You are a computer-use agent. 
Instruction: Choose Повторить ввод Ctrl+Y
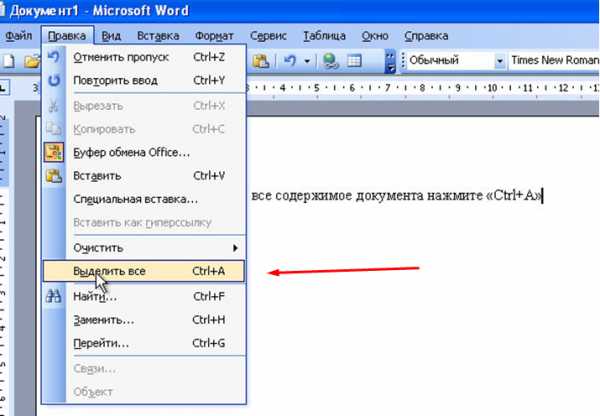[x=144, y=81]
